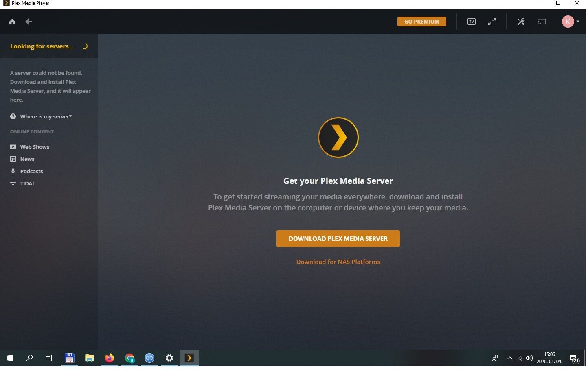
Task: Open Web Shows in sidebar
Action: (35, 147)
